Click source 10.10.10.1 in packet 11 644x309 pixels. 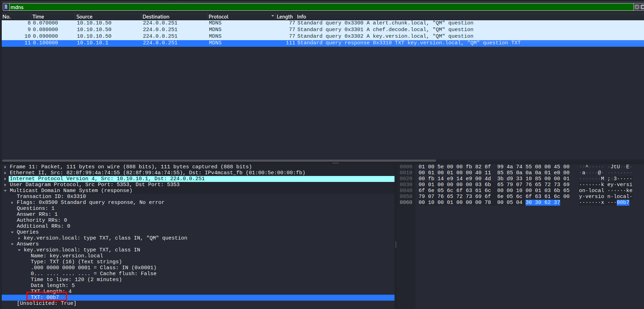pos(93,43)
